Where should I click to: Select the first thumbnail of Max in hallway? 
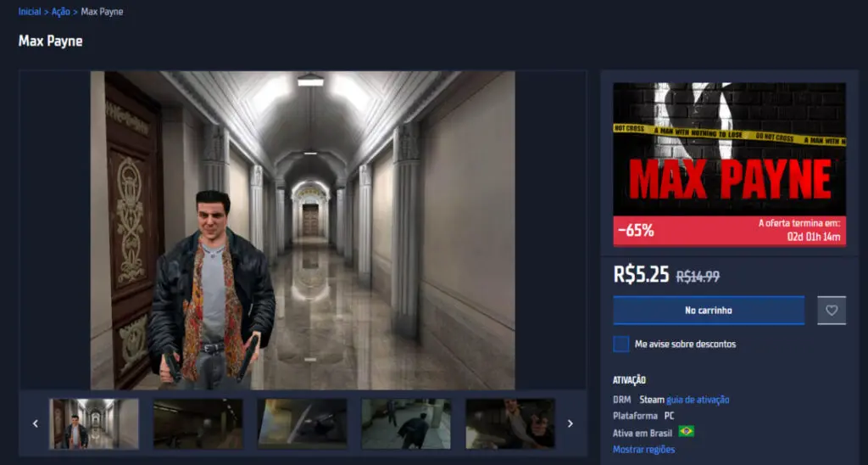point(94,423)
